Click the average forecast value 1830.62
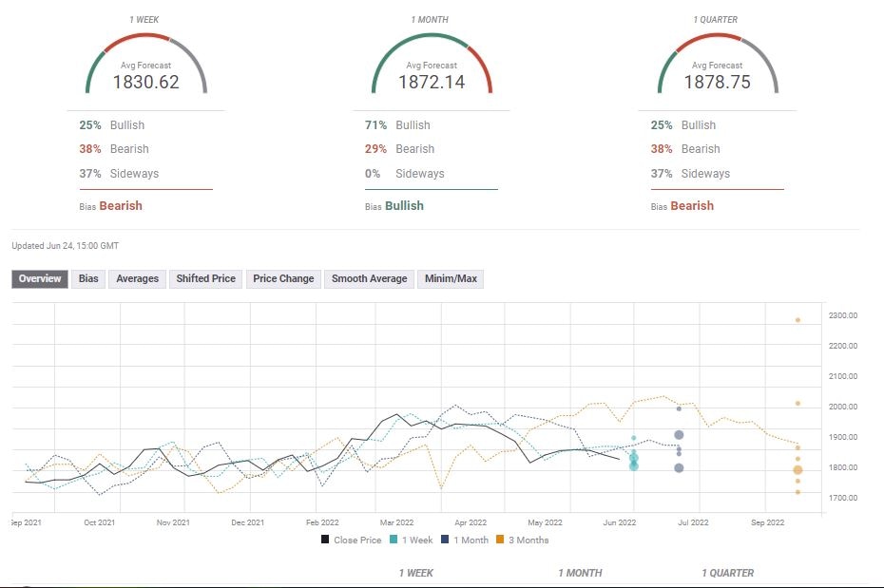The image size is (884, 588). (x=144, y=81)
